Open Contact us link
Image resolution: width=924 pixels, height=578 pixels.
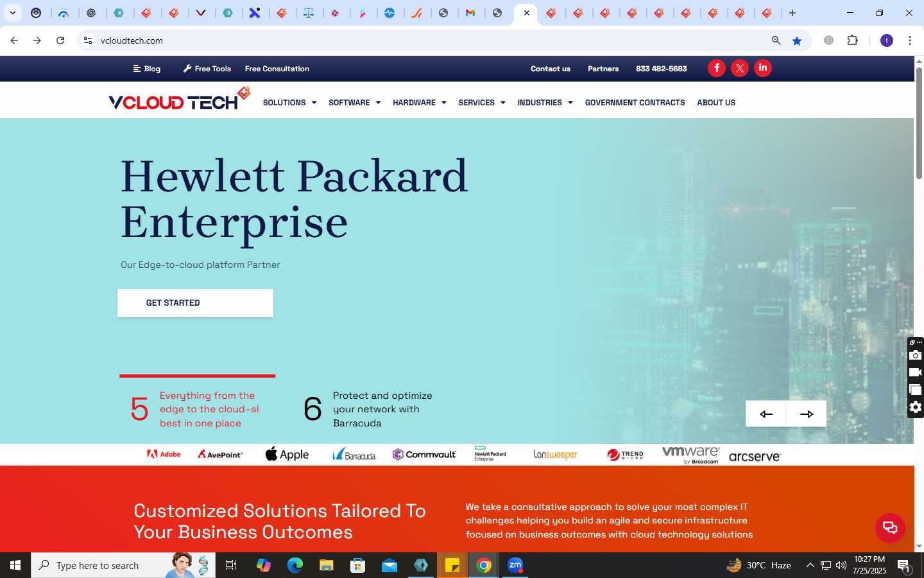click(550, 69)
